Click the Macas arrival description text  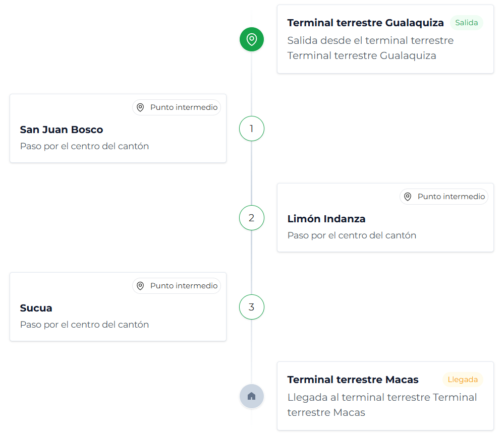[382, 405]
